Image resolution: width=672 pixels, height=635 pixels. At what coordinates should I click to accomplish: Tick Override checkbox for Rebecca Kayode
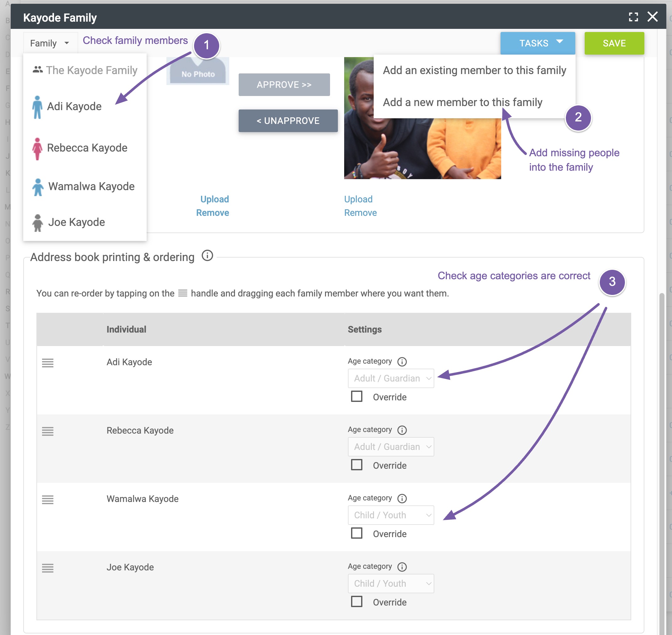point(357,465)
